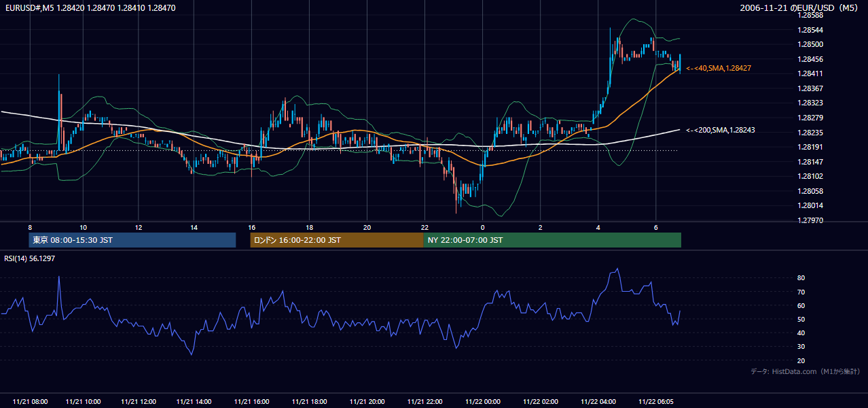Click the 1.28588 price axis label
This screenshot has width=868, height=408.
coord(810,15)
